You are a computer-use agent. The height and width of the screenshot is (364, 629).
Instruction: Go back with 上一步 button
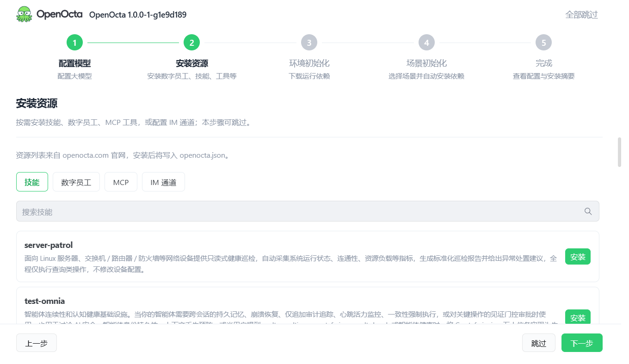[37, 343]
